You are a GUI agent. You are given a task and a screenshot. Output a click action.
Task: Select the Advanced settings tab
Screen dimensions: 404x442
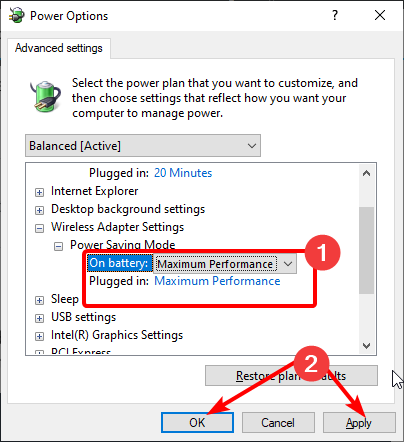point(59,48)
